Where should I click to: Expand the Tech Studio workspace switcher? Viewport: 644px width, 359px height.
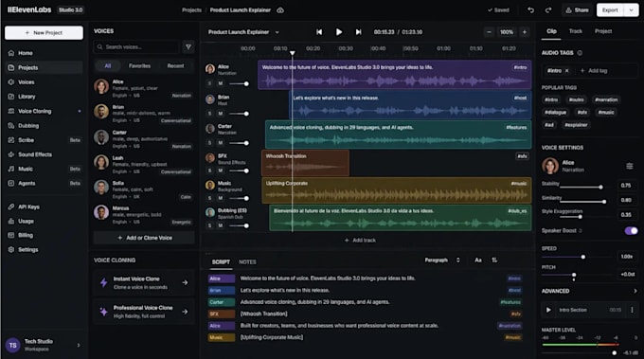click(x=79, y=345)
